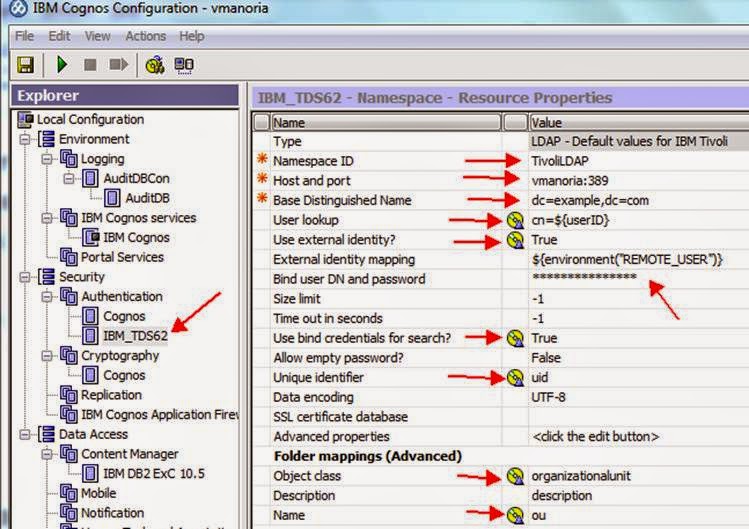This screenshot has width=749, height=529.
Task: Click the Stop square toolbar icon
Action: [90, 65]
